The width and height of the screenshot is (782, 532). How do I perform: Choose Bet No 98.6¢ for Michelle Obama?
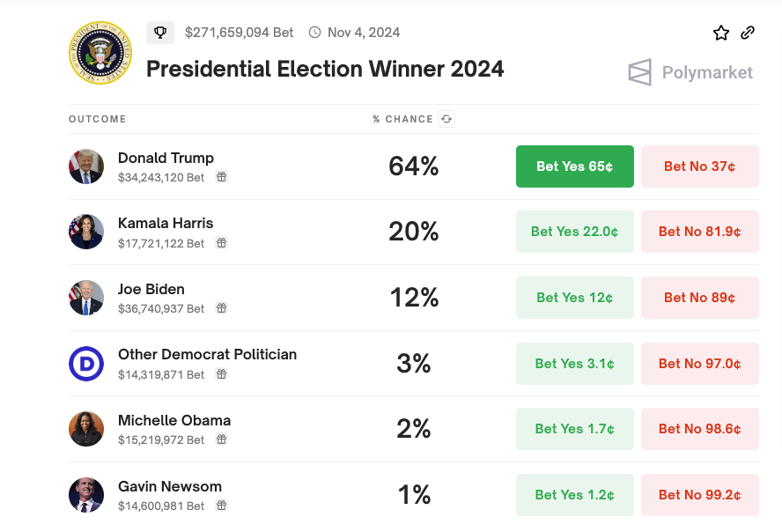699,429
